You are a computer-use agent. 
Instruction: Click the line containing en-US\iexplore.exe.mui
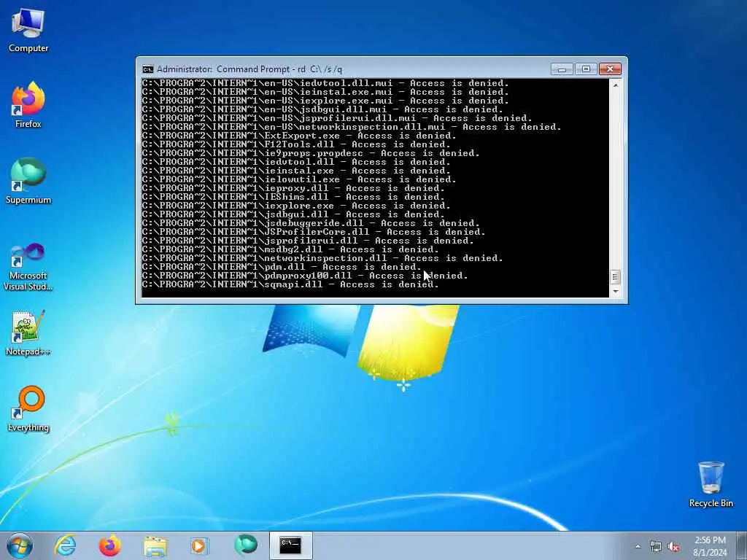325,101
